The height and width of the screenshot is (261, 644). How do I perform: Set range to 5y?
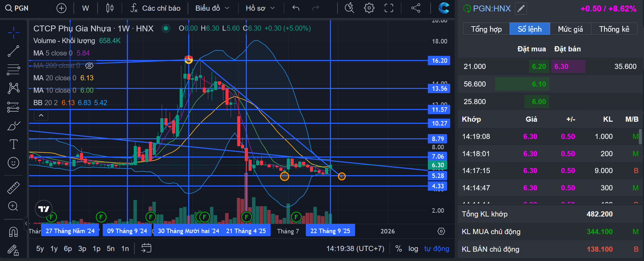[x=40, y=249]
